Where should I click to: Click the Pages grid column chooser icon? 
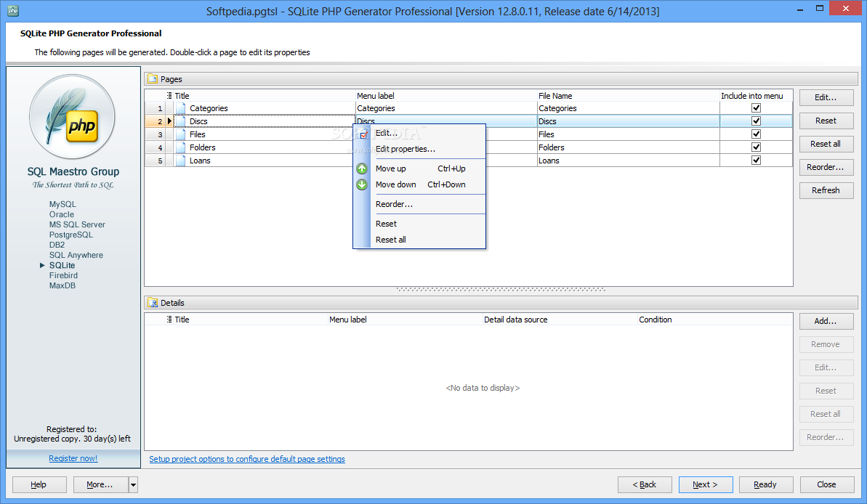[x=169, y=96]
